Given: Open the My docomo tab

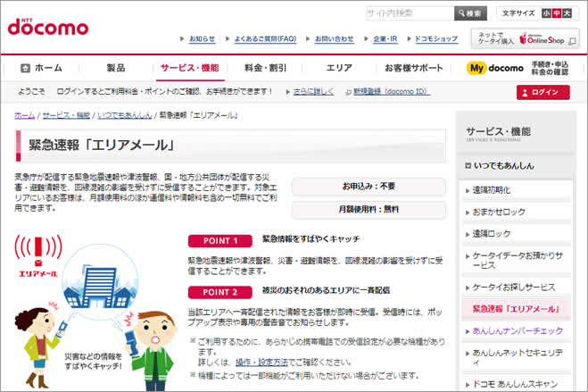Looking at the screenshot, I should coord(518,68).
